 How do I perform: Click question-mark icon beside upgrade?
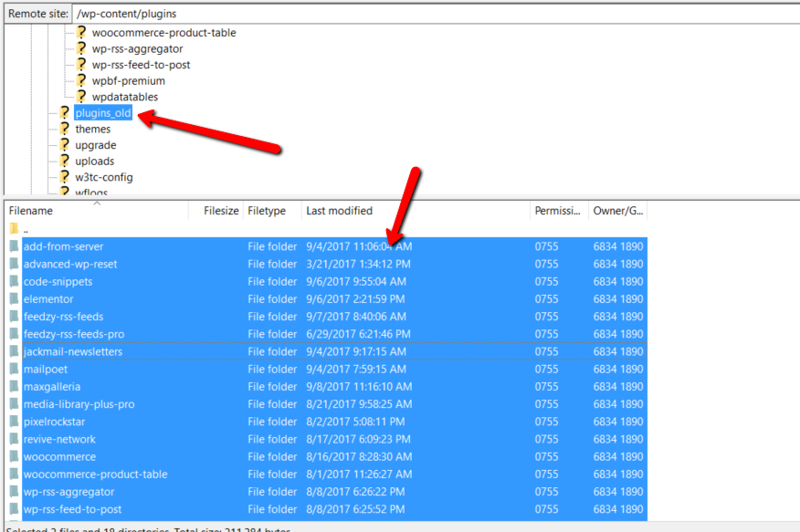(x=64, y=145)
